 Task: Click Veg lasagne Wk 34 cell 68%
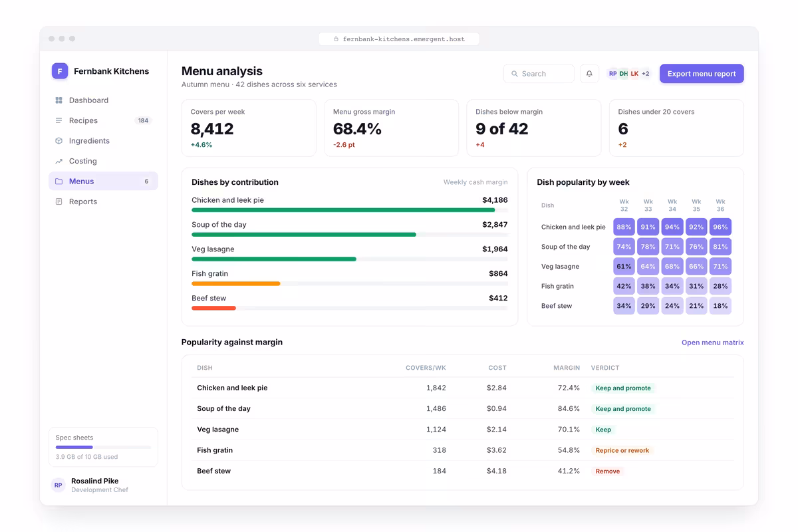(672, 267)
